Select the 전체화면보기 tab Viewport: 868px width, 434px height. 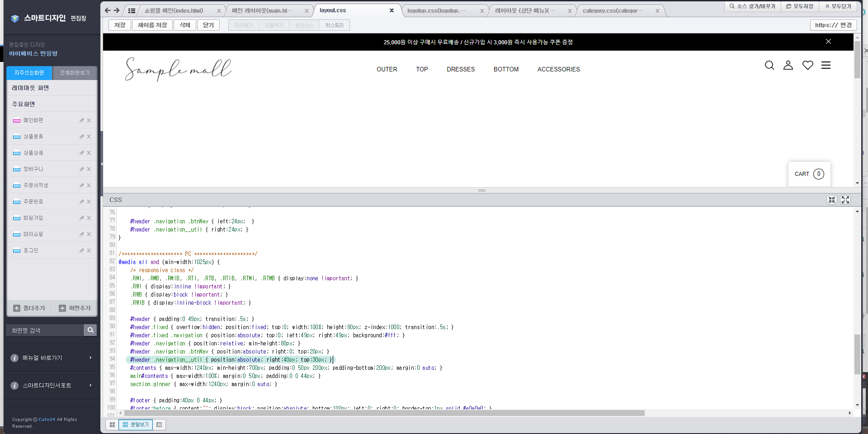(75, 73)
